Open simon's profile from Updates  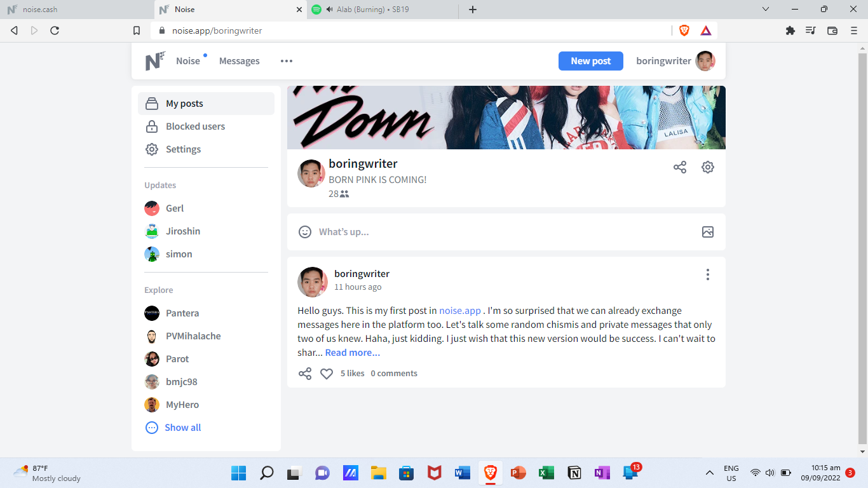(x=168, y=254)
